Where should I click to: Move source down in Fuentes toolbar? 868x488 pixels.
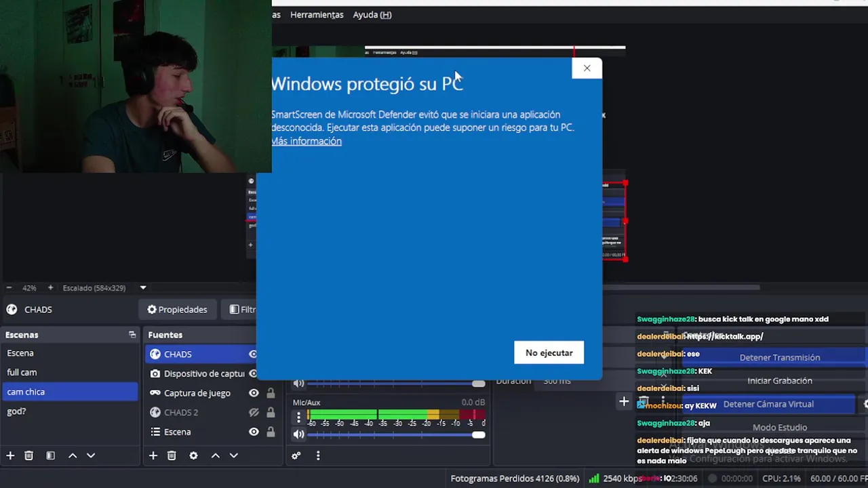[234, 455]
